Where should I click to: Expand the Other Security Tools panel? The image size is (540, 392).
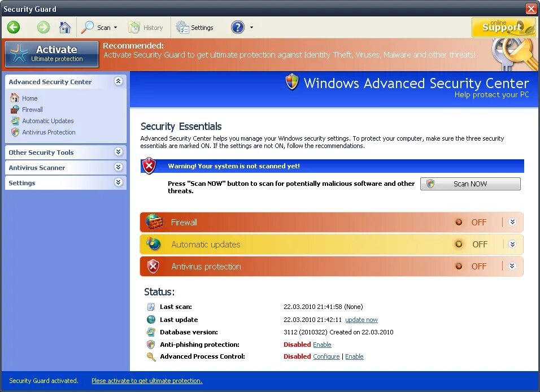pyautogui.click(x=119, y=152)
